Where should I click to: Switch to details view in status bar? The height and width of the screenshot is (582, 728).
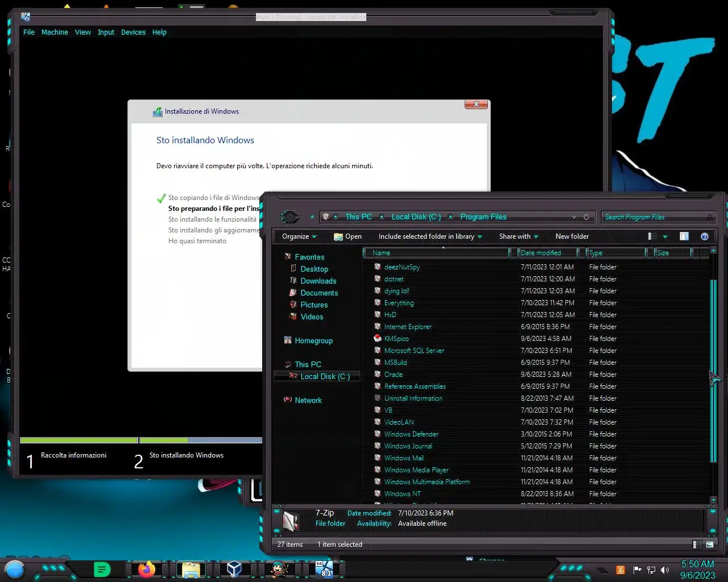pyautogui.click(x=697, y=544)
